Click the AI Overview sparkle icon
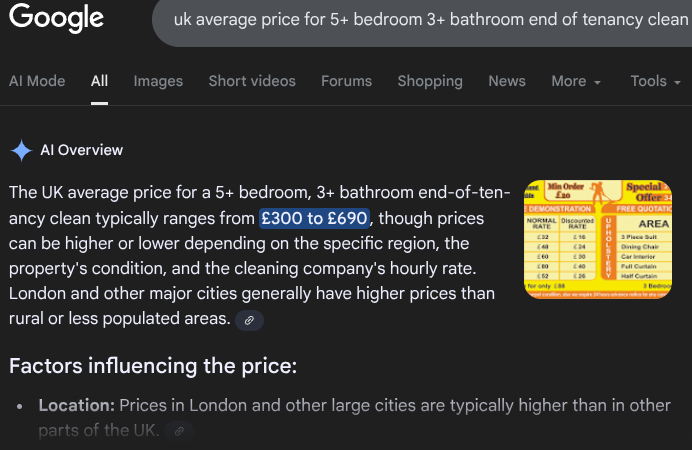This screenshot has height=450, width=692. (x=21, y=151)
